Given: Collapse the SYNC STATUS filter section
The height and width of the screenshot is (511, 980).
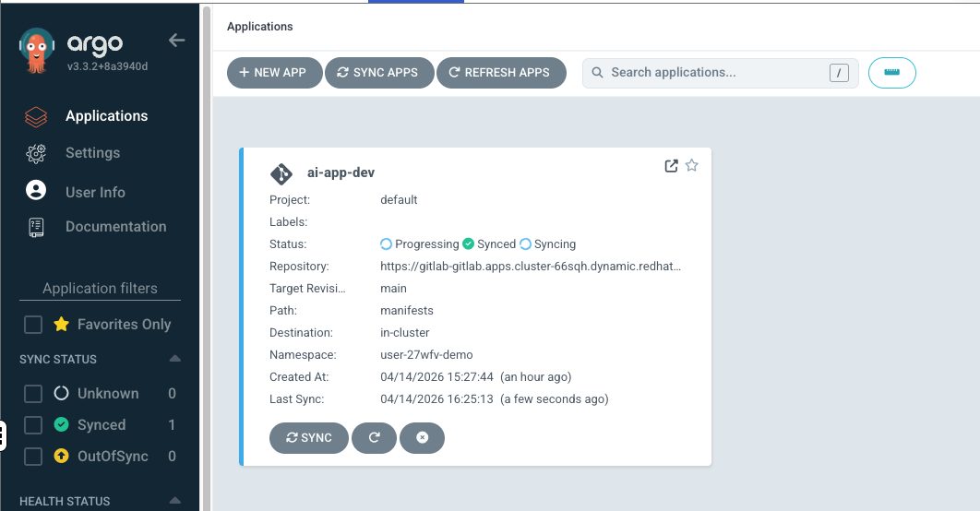Looking at the screenshot, I should pyautogui.click(x=174, y=359).
